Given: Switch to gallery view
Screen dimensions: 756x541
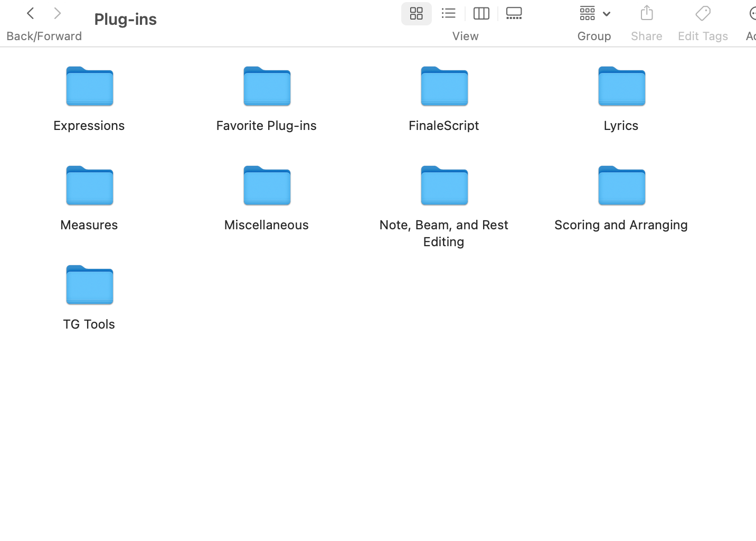Looking at the screenshot, I should pos(514,13).
